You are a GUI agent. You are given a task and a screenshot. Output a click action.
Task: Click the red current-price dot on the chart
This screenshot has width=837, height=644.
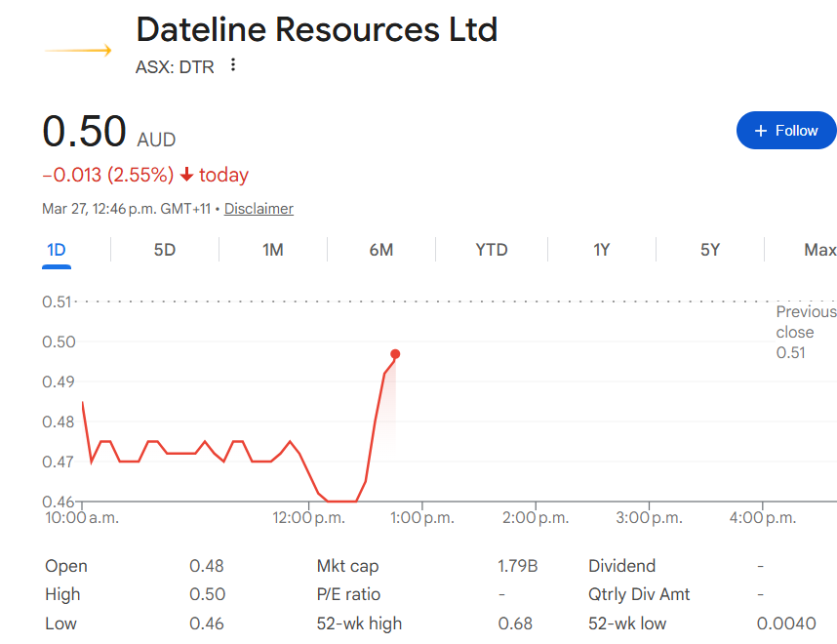tap(395, 354)
